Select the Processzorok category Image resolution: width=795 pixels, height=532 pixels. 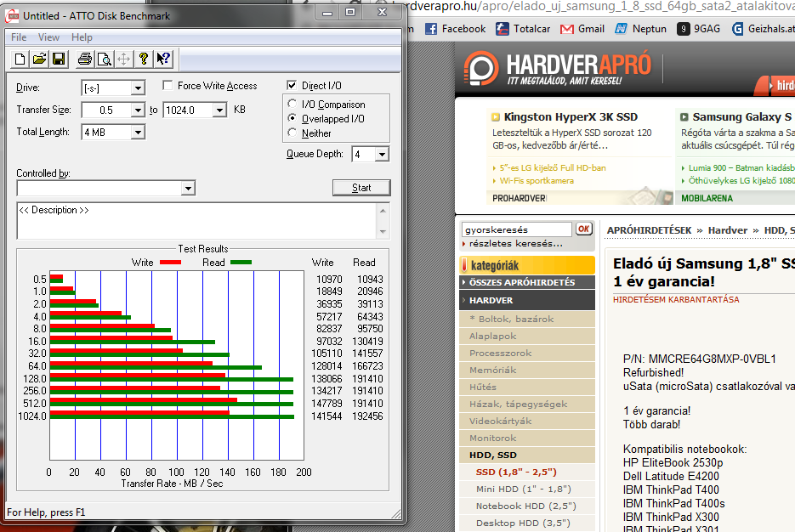527,354
